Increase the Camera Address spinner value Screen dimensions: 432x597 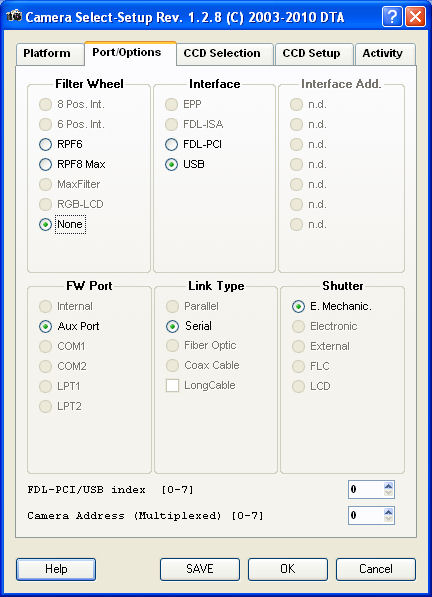click(388, 512)
